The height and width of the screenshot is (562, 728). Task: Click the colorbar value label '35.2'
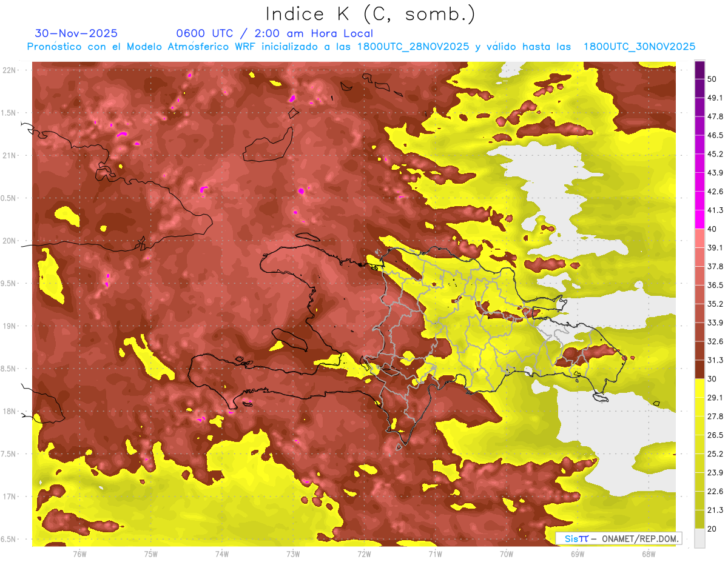click(x=715, y=304)
